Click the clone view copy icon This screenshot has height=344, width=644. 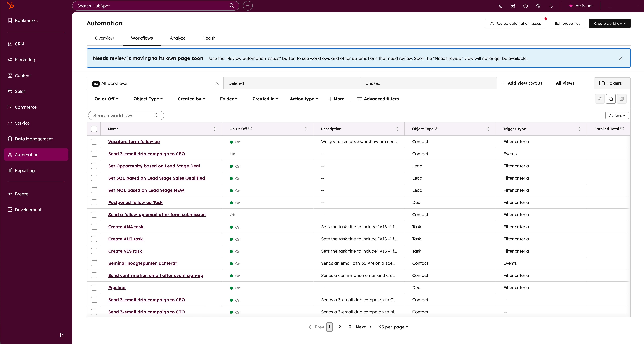point(611,99)
